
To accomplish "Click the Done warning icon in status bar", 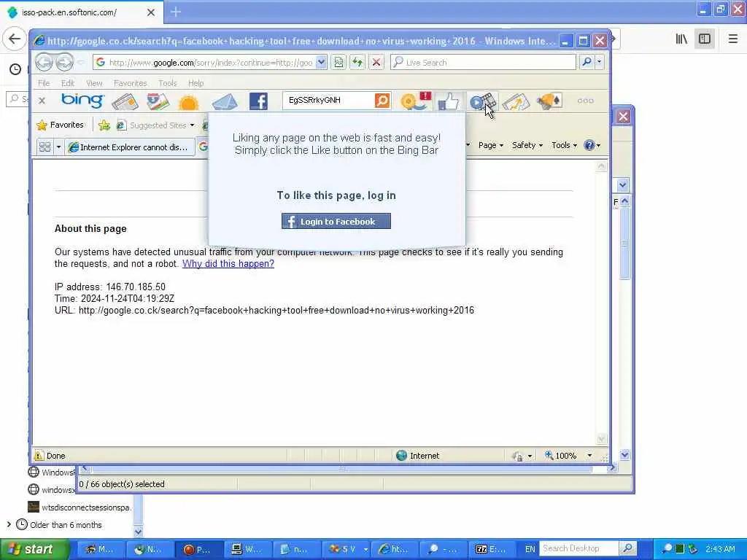I will pos(39,456).
